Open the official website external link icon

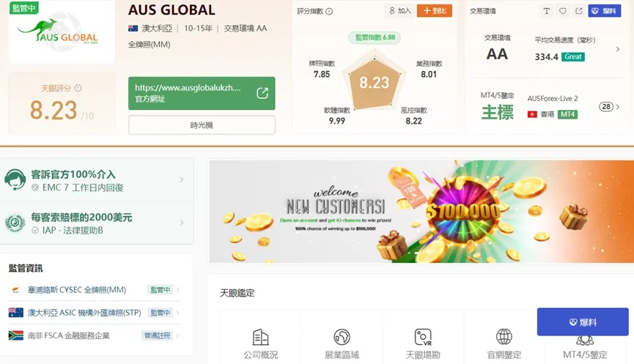tap(262, 93)
